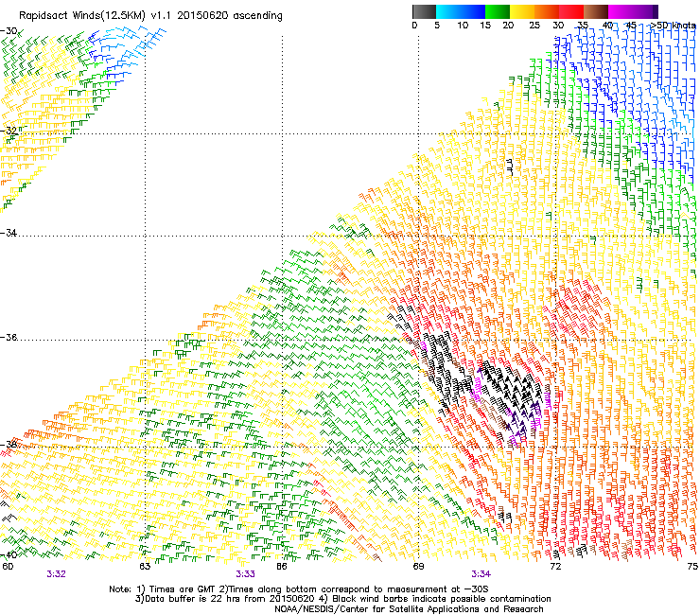
Task: Select the cyan-to-blue 5–15 knots legend segment
Action: [461, 11]
